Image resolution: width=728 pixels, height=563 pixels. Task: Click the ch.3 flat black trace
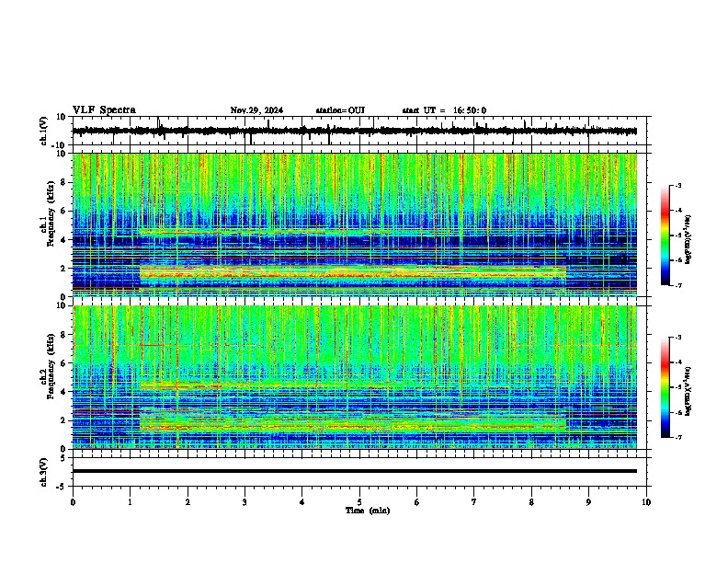click(355, 471)
